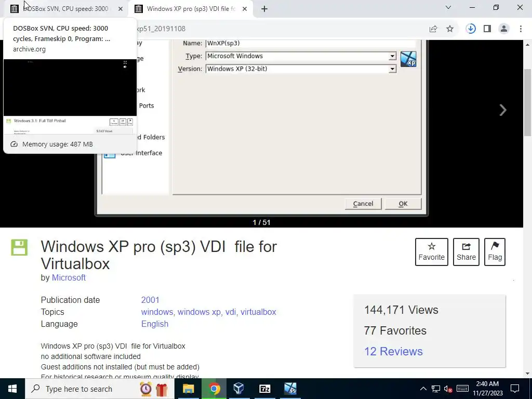Screen dimensions: 532x399
Task: Open the 2001 publication date link
Action: coord(150,300)
